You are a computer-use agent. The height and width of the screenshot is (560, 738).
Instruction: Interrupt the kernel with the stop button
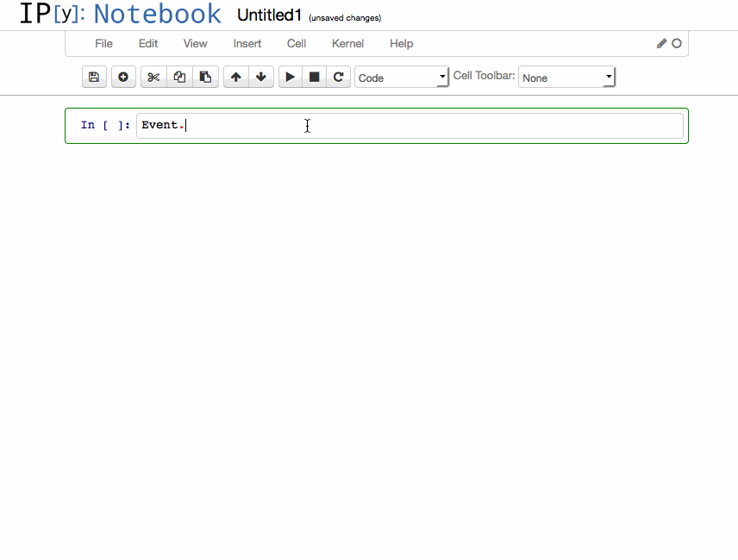(x=314, y=77)
